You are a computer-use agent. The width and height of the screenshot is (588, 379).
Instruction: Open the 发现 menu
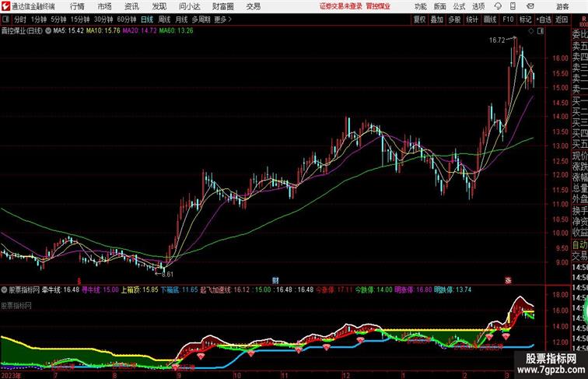click(x=159, y=6)
